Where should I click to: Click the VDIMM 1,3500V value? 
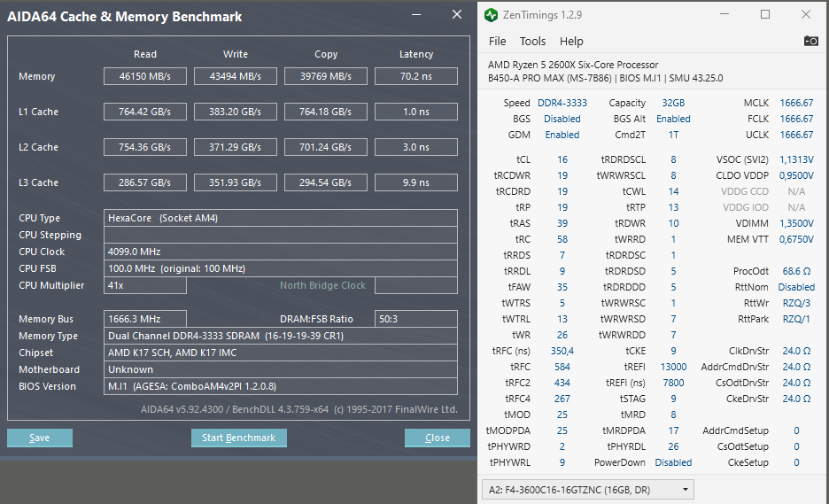click(796, 223)
